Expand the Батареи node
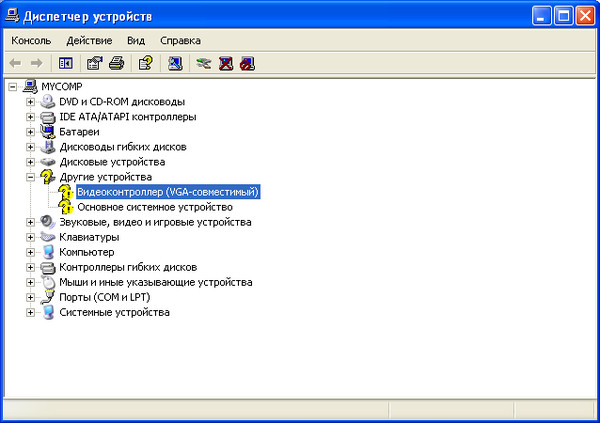The image size is (600, 423). click(x=30, y=132)
